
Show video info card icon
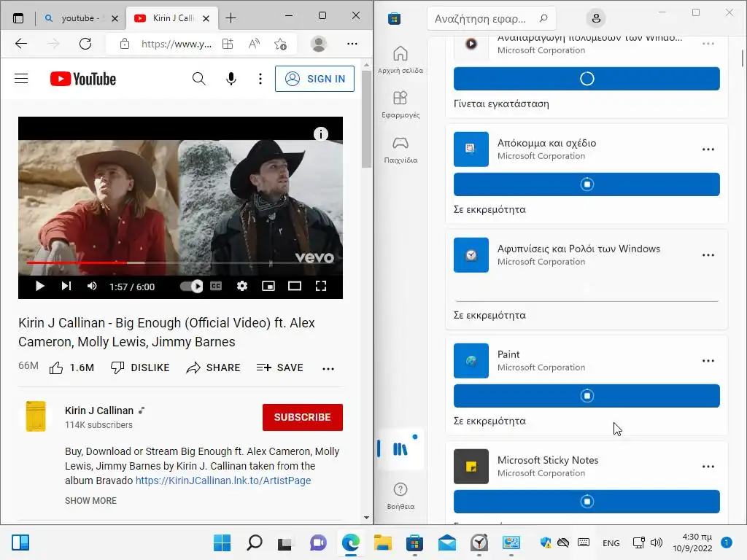pyautogui.click(x=321, y=134)
